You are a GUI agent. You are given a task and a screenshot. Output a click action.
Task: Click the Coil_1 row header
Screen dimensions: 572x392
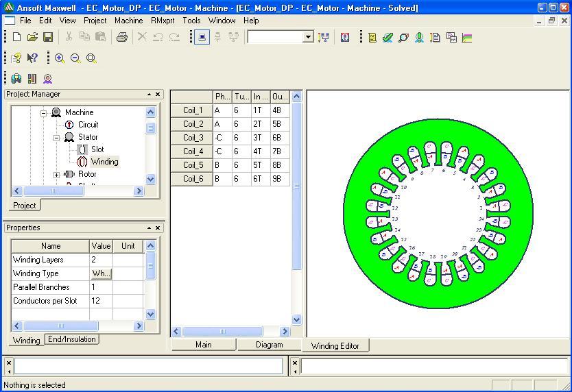(192, 110)
